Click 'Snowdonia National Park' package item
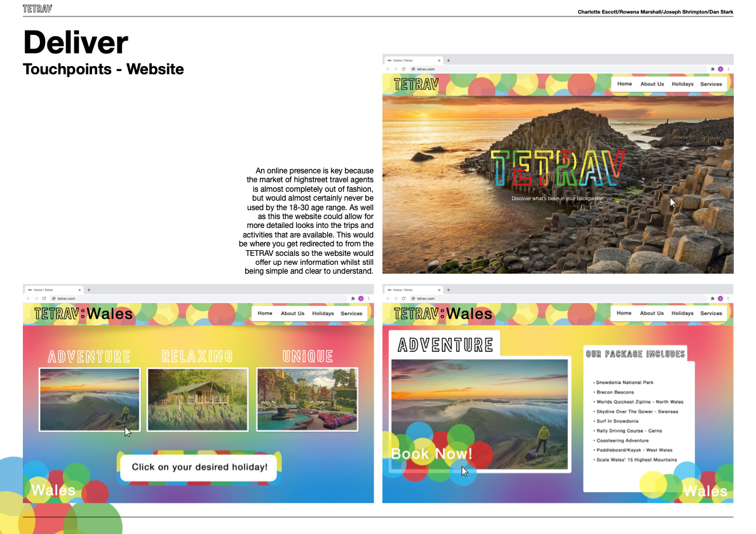The height and width of the screenshot is (534, 756). (623, 383)
